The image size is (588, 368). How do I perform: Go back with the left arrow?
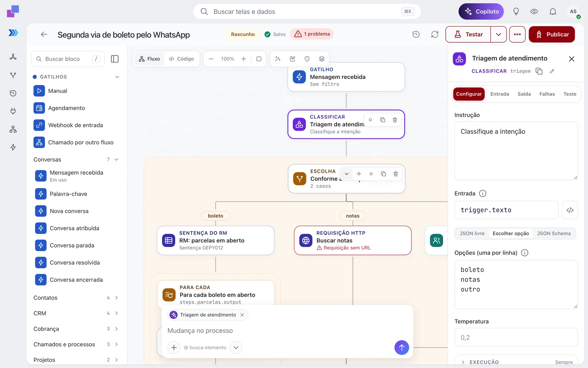point(44,34)
